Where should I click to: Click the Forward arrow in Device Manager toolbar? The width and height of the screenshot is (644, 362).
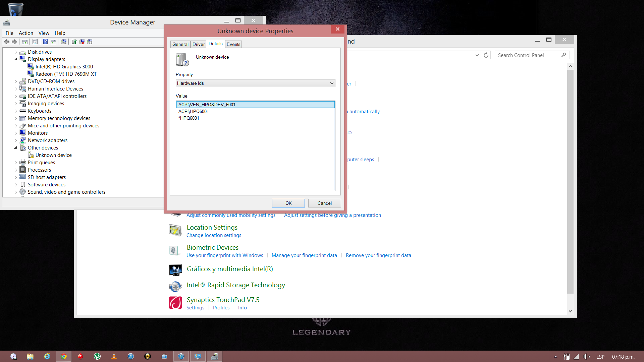tap(14, 42)
